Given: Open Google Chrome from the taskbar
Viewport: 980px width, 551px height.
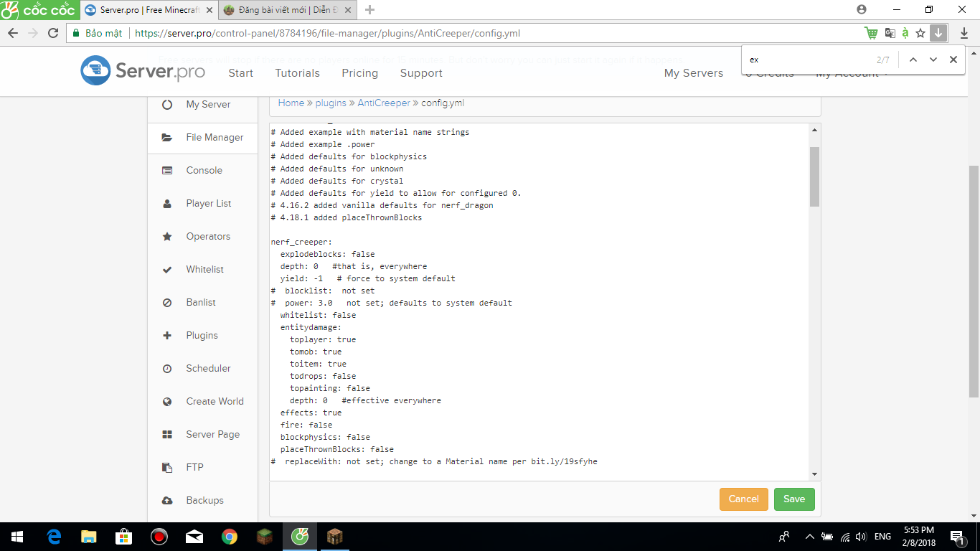Looking at the screenshot, I should pyautogui.click(x=230, y=537).
